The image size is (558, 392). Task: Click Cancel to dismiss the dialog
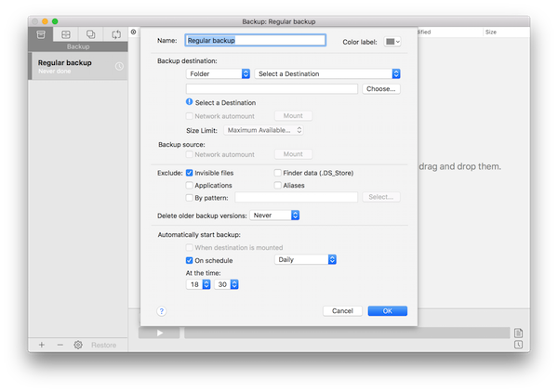coord(342,311)
